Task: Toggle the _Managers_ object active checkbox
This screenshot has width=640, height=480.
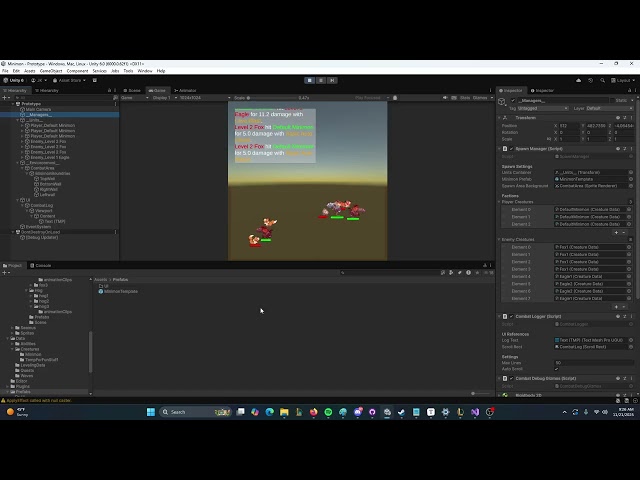Action: tap(513, 100)
